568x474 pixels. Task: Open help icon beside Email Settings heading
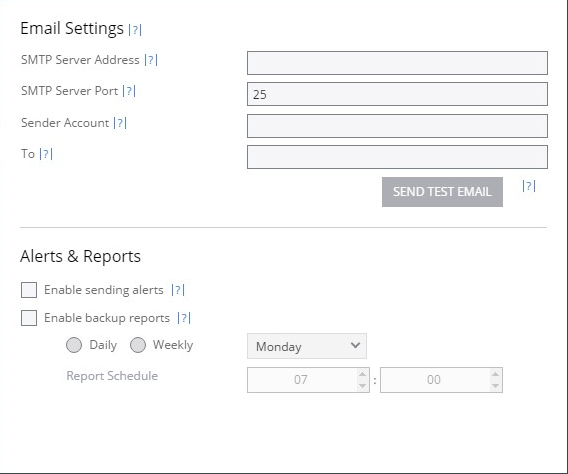(135, 30)
